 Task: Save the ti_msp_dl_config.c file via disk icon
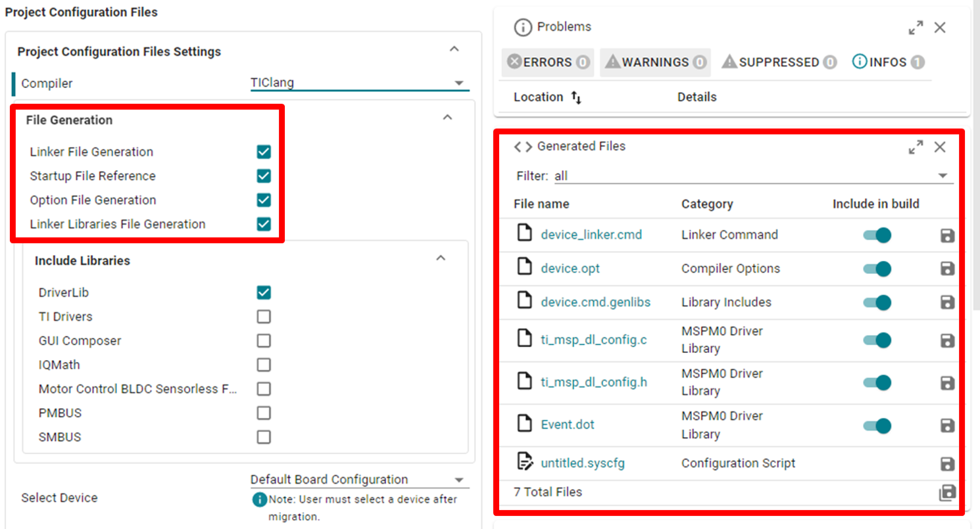(947, 340)
